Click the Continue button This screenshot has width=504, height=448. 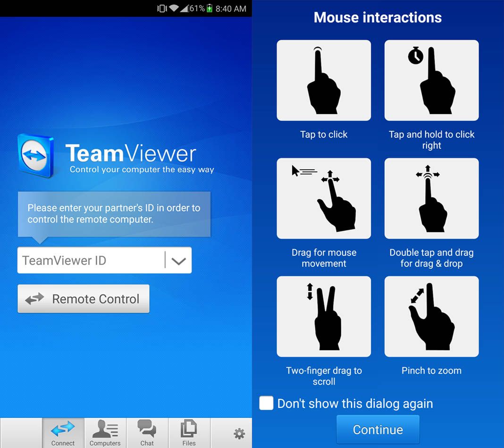(x=378, y=429)
